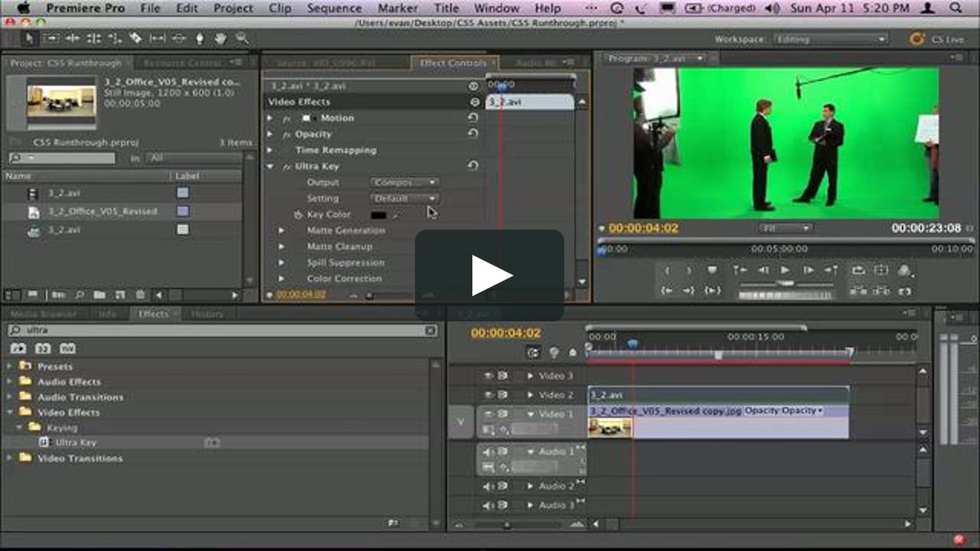Expand Spill Suppression section
This screenshot has height=551, width=980.
click(281, 262)
